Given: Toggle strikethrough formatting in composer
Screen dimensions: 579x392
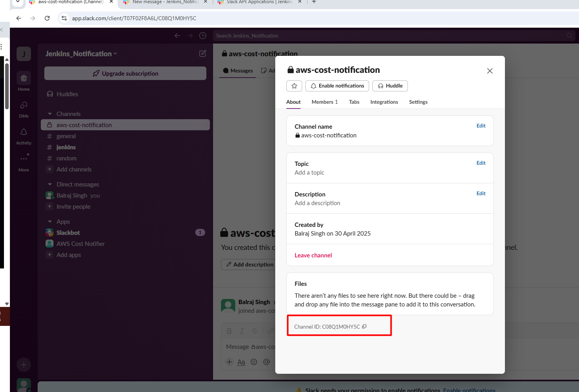Looking at the screenshot, I should tap(255, 331).
